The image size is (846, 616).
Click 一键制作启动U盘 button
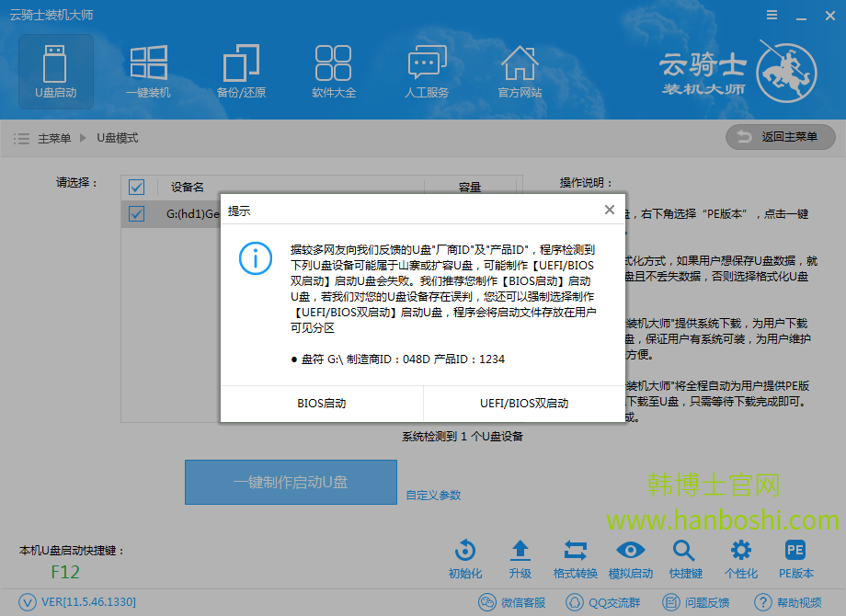point(291,482)
